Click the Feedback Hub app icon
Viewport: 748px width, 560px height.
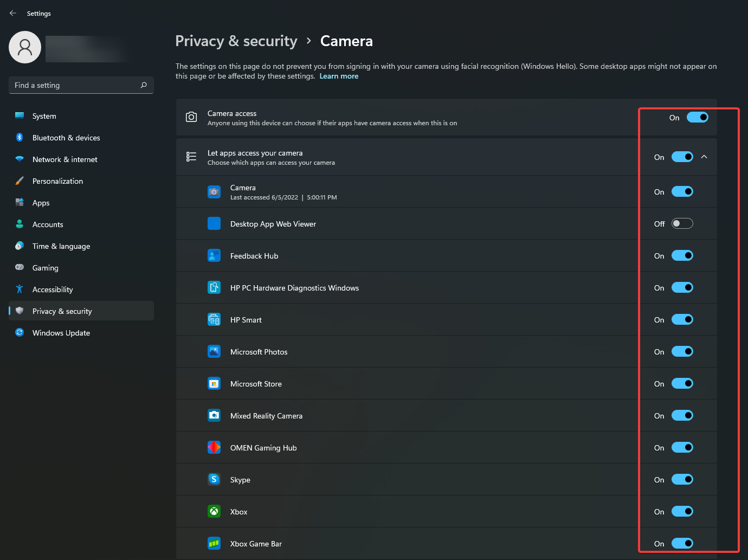point(214,255)
